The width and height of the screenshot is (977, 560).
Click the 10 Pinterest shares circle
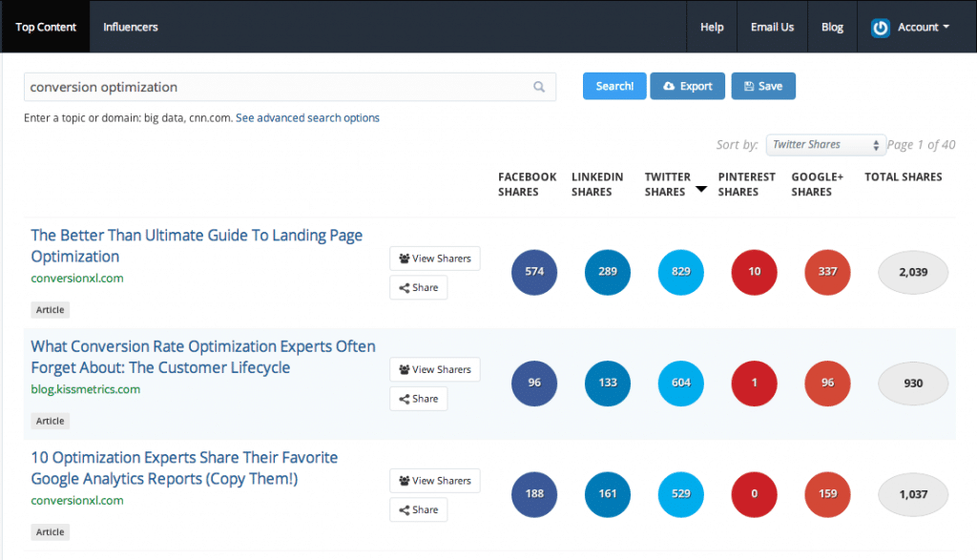[x=754, y=272]
